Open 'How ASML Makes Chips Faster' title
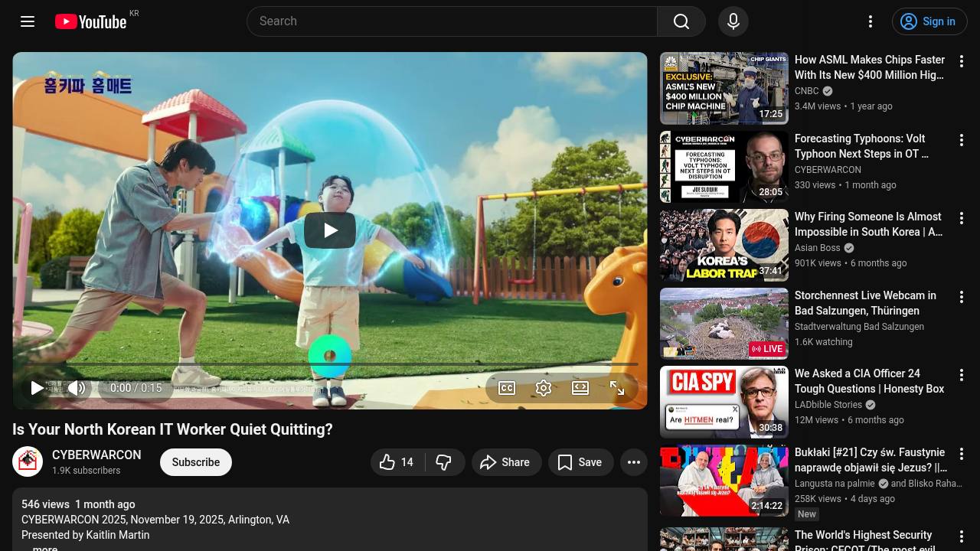The width and height of the screenshot is (980, 551). click(870, 67)
